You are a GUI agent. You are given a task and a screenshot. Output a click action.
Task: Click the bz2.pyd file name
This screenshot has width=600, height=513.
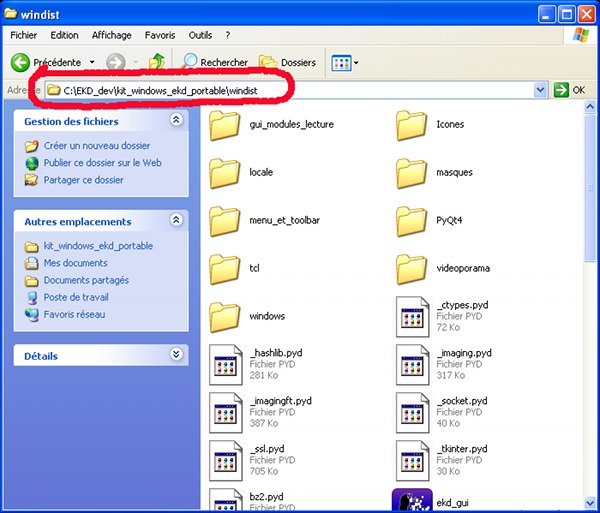click(x=266, y=497)
